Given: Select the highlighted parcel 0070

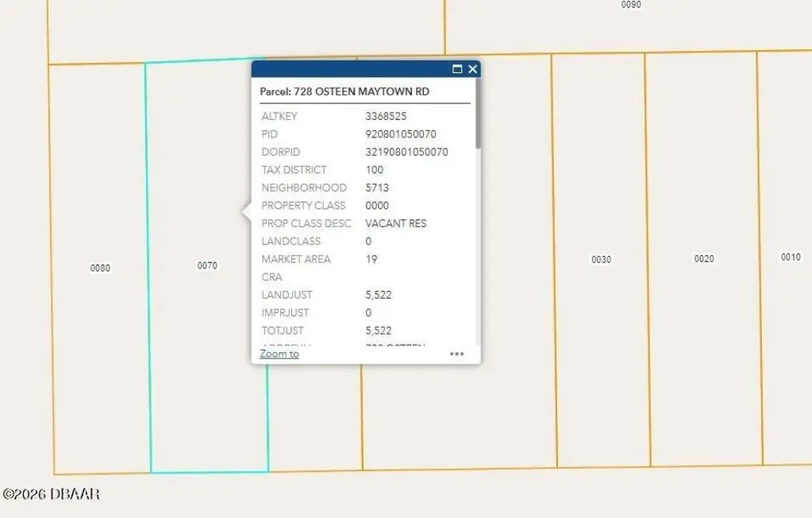Looking at the screenshot, I should point(207,265).
